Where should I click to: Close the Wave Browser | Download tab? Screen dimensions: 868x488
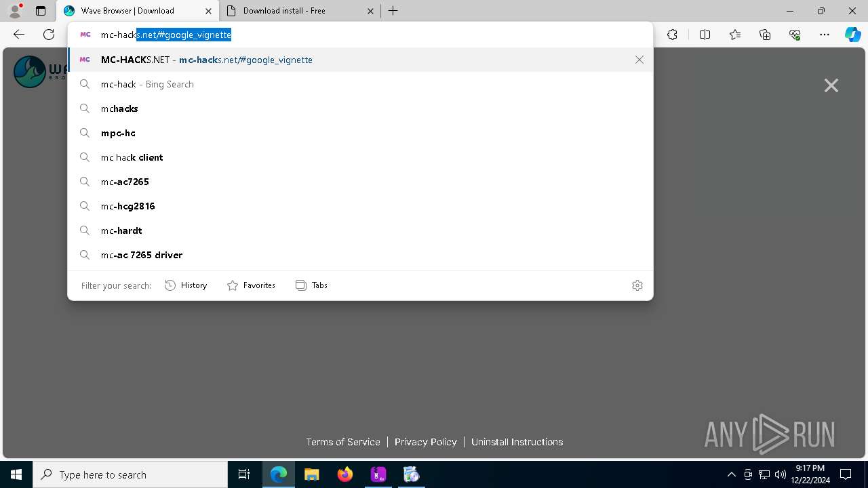pyautogui.click(x=208, y=11)
